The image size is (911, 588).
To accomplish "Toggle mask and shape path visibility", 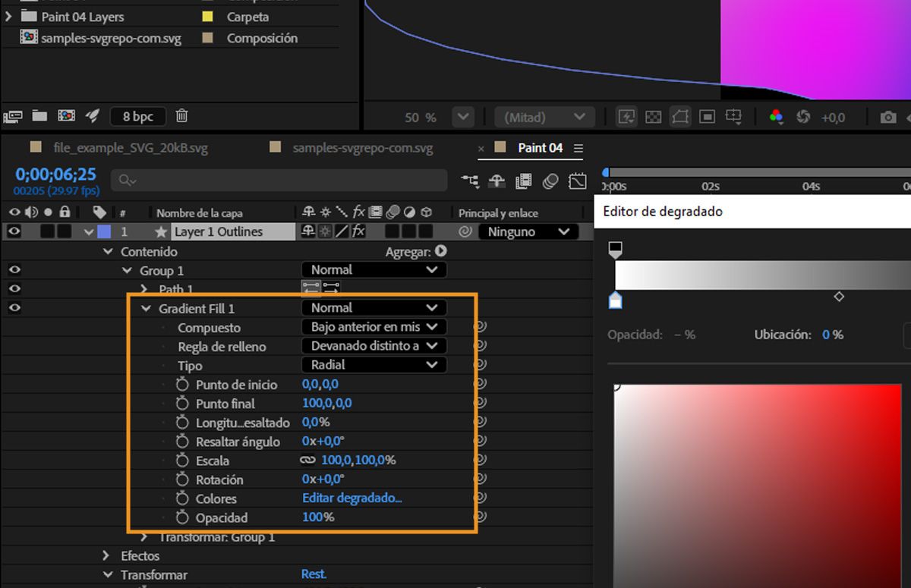I will (x=680, y=117).
